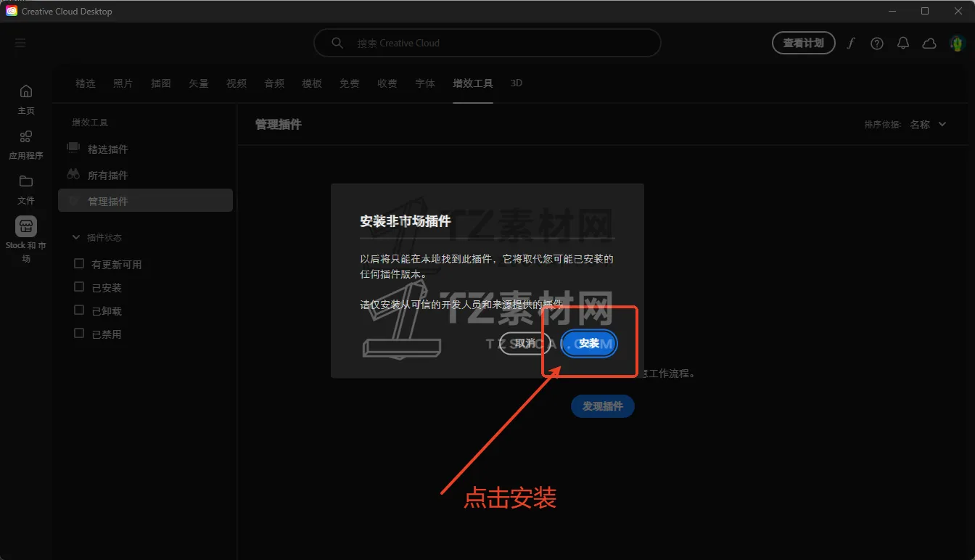Click the 安装非市场插件 dialog title
This screenshot has height=560, width=975.
click(406, 221)
